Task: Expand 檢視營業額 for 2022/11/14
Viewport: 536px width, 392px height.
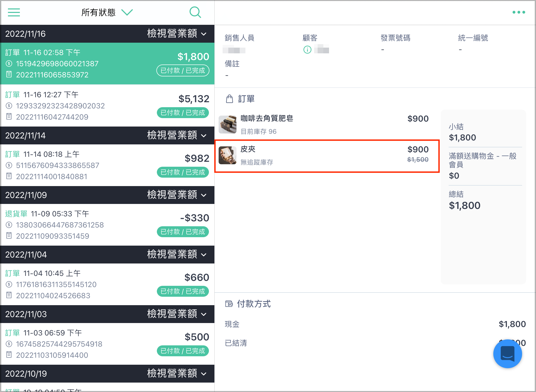Action: pyautogui.click(x=177, y=135)
